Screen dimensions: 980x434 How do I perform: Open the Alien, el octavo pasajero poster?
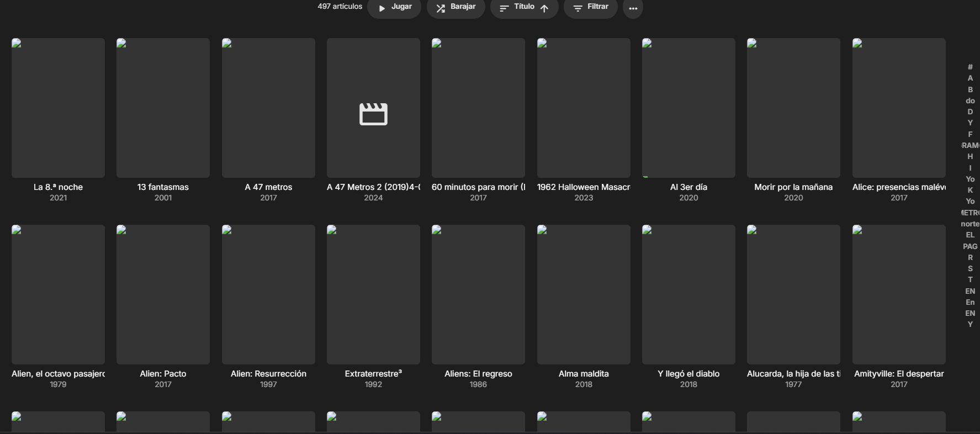tap(58, 294)
